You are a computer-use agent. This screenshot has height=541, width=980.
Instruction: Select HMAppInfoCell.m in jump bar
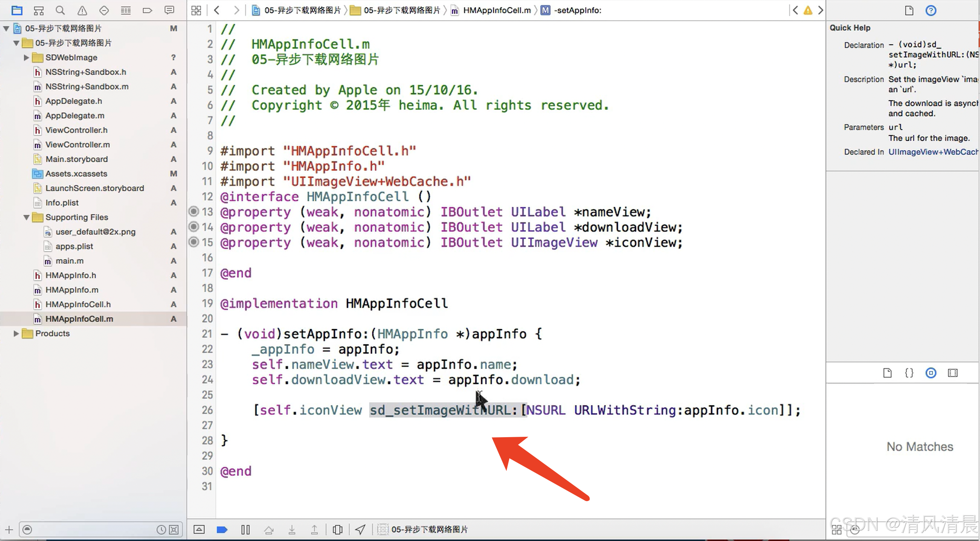[496, 10]
